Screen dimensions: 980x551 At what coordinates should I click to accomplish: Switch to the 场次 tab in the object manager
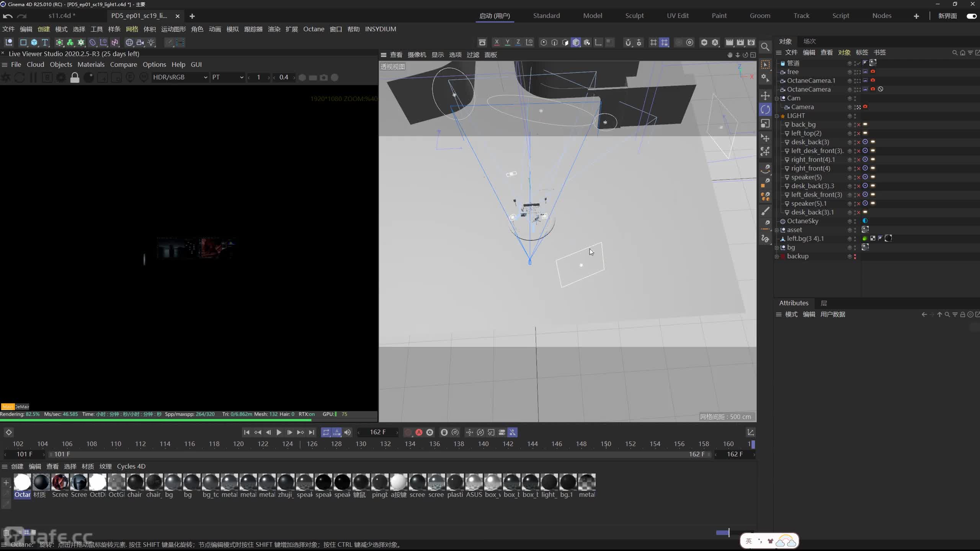809,41
